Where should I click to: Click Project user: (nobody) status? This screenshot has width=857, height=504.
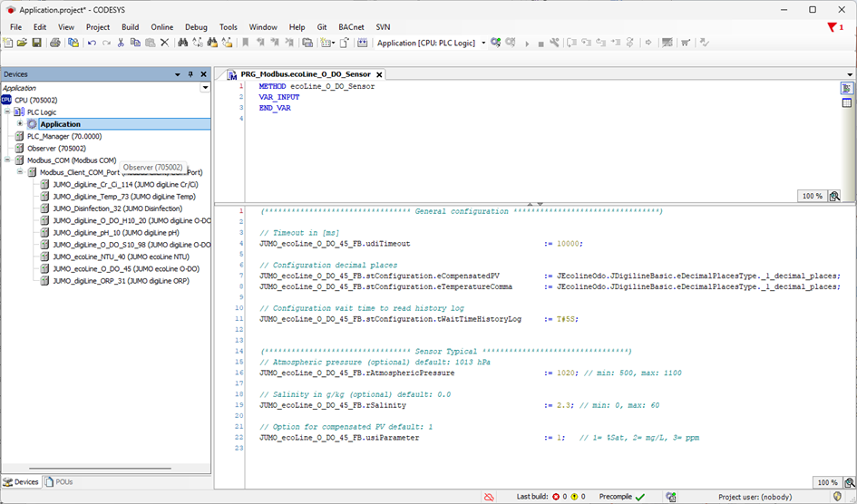coord(755,497)
